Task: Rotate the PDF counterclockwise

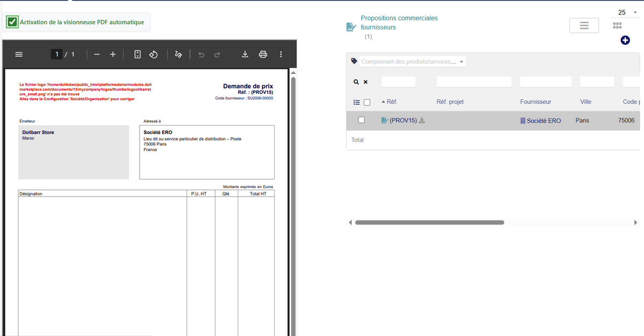Action: (153, 54)
